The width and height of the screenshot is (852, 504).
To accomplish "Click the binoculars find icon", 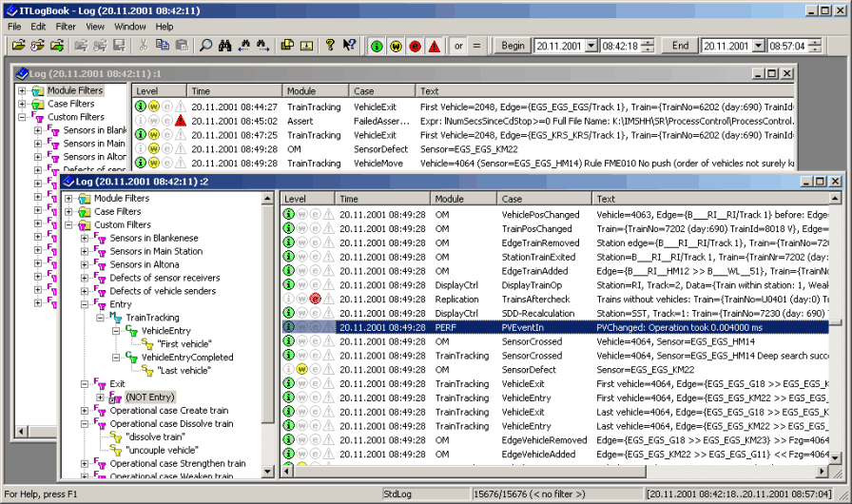I will [x=224, y=46].
